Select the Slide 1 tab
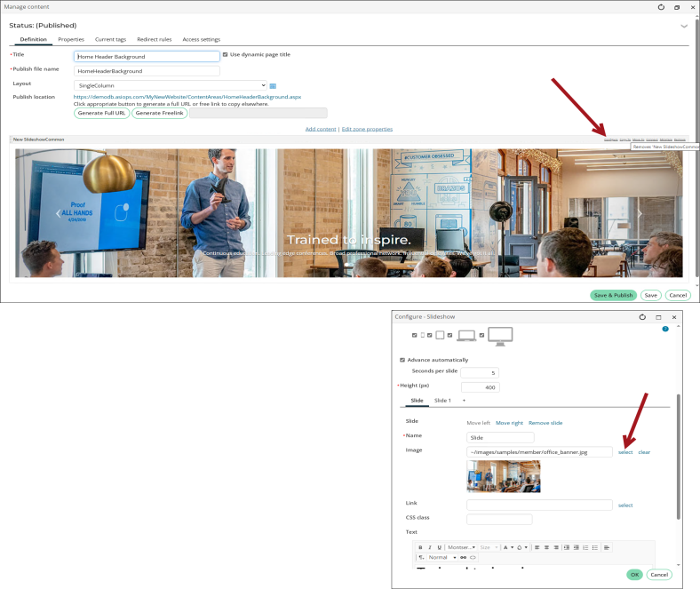The height and width of the screenshot is (589, 700). pos(443,400)
